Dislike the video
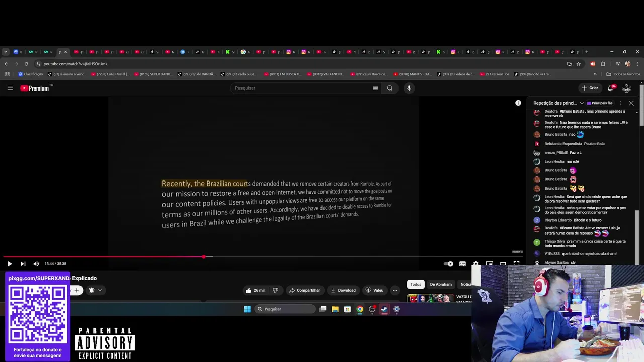 coord(275,290)
